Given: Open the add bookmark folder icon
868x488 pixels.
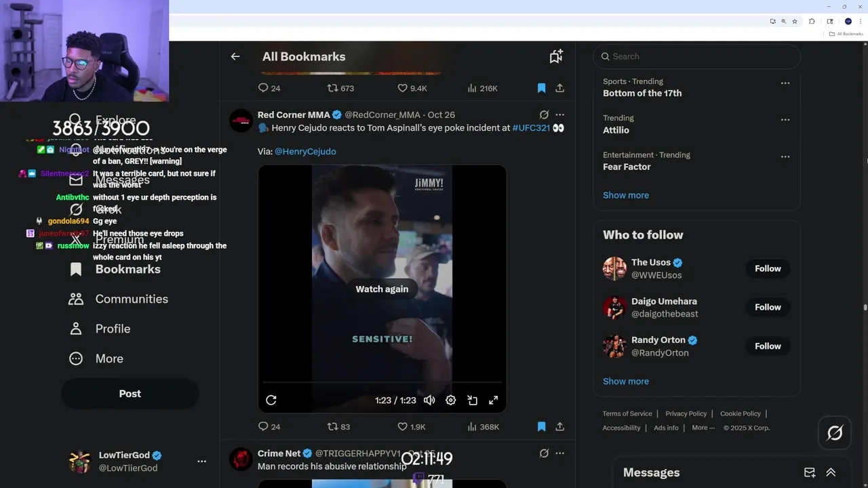Looking at the screenshot, I should click(x=556, y=56).
